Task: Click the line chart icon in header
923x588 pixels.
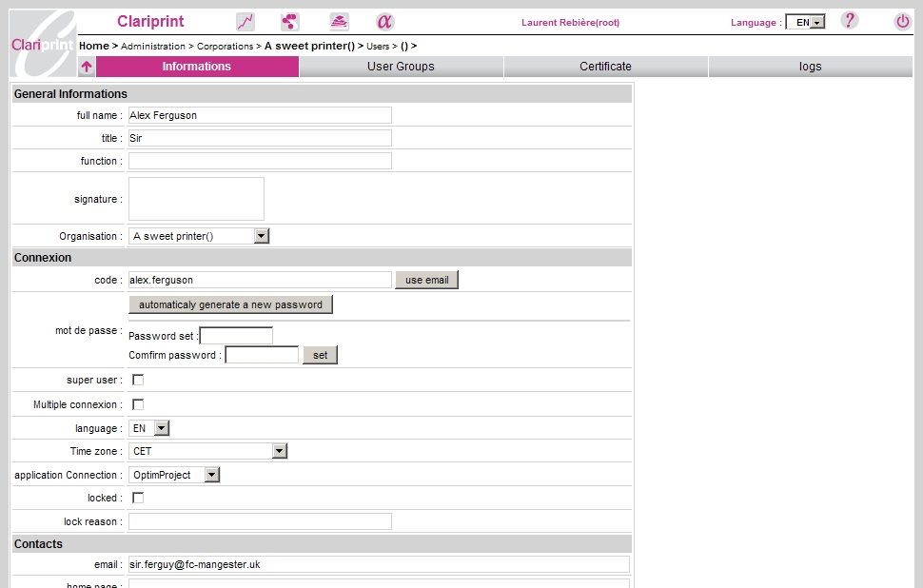Action: pyautogui.click(x=245, y=22)
